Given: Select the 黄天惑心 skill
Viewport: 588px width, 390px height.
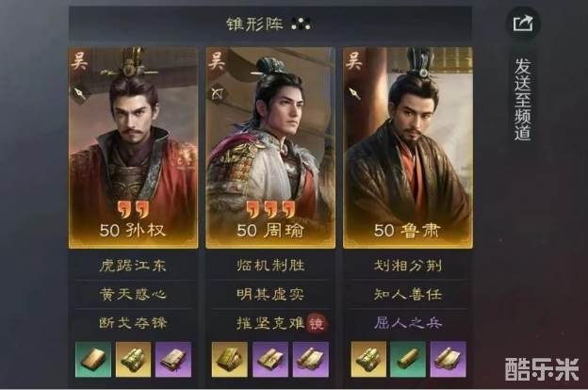Looking at the screenshot, I should (133, 294).
